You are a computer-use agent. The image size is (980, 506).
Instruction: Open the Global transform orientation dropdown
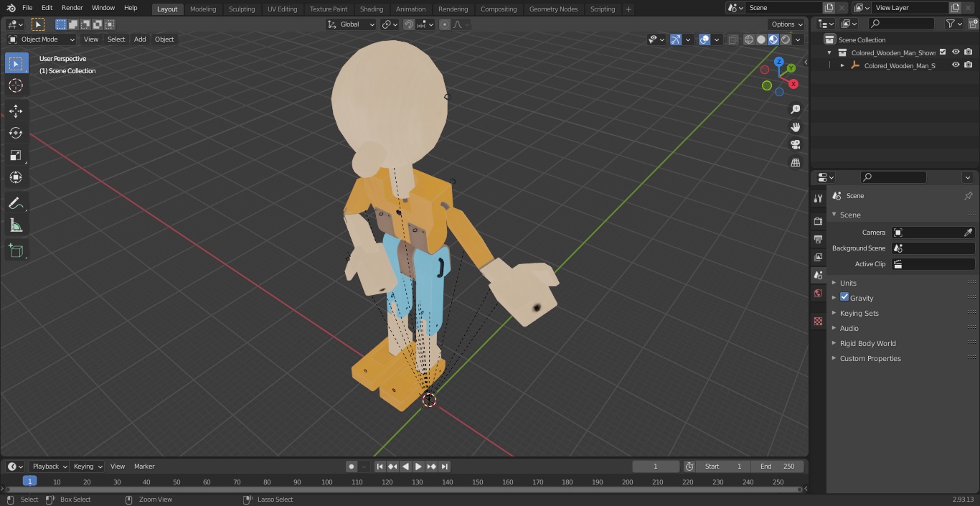pos(351,24)
